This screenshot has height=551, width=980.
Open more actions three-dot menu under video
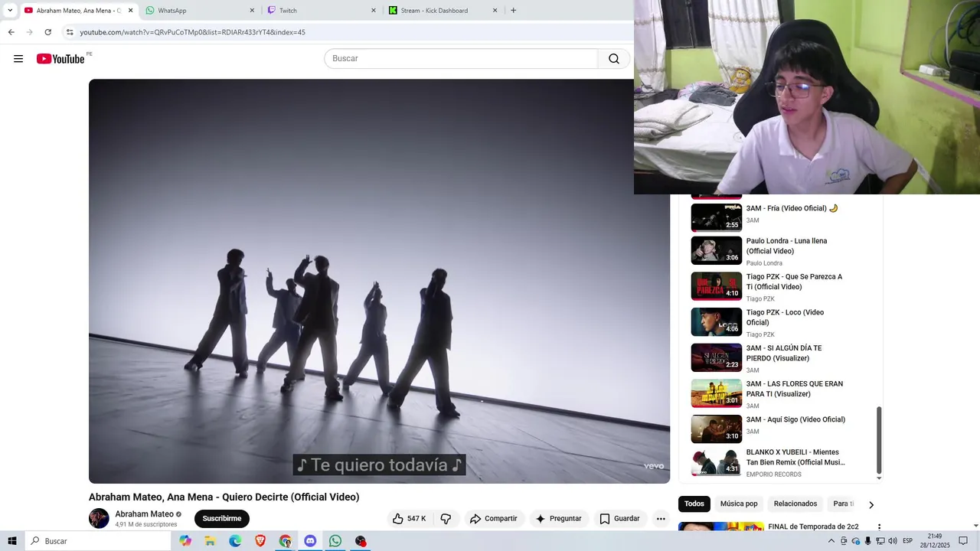[x=661, y=519]
